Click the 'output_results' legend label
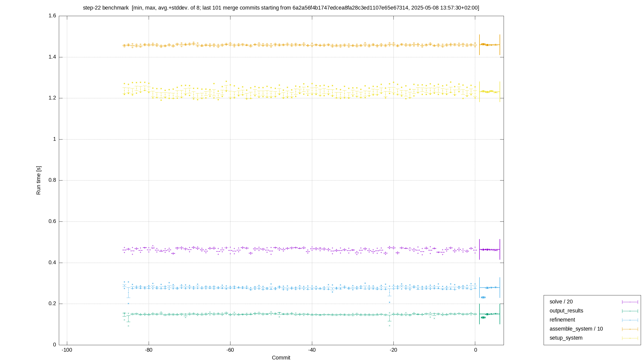This screenshot has width=644, height=362. [566, 311]
